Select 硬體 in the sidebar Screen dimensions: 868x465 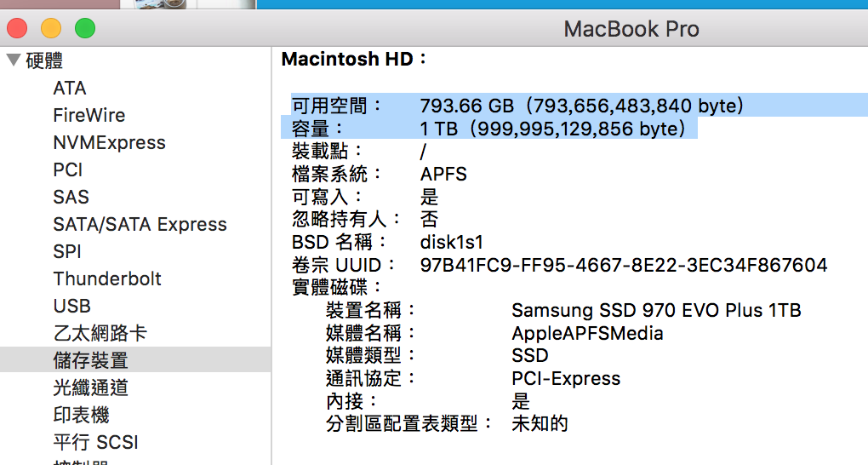pos(44,60)
